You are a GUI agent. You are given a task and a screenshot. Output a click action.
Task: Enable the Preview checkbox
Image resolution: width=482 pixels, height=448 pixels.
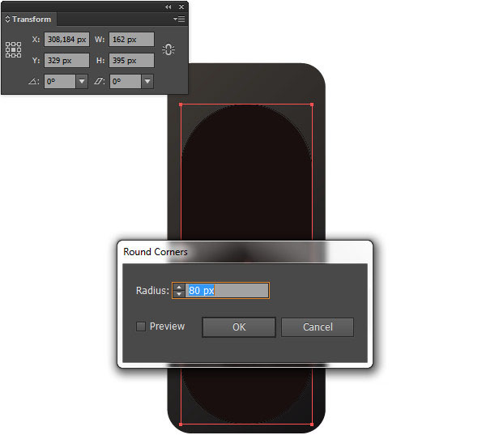pyautogui.click(x=141, y=326)
